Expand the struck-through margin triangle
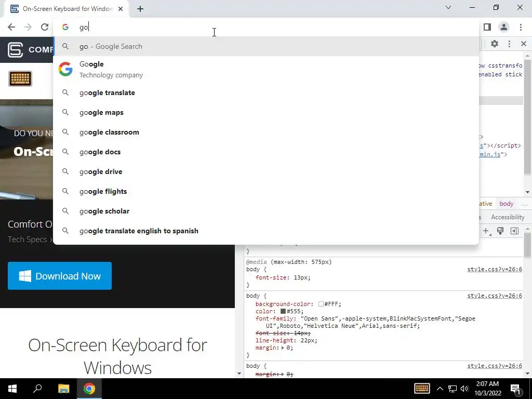Screen dimensions: 532x399 coord(282,374)
